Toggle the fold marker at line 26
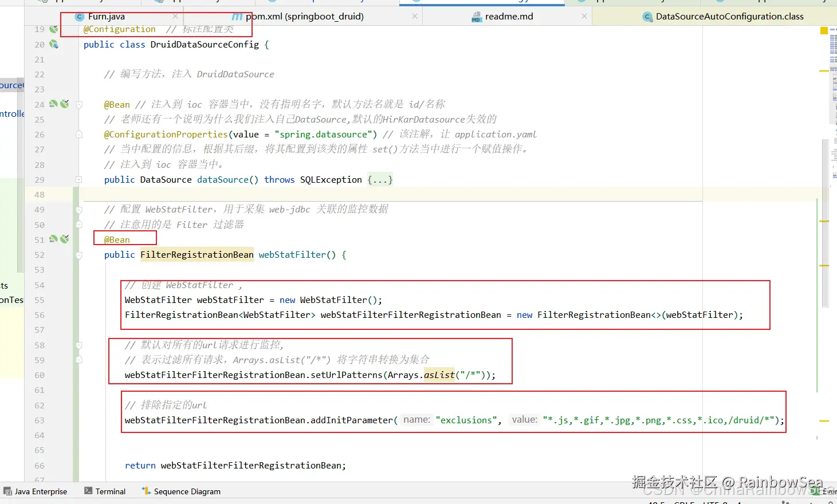 click(x=79, y=134)
